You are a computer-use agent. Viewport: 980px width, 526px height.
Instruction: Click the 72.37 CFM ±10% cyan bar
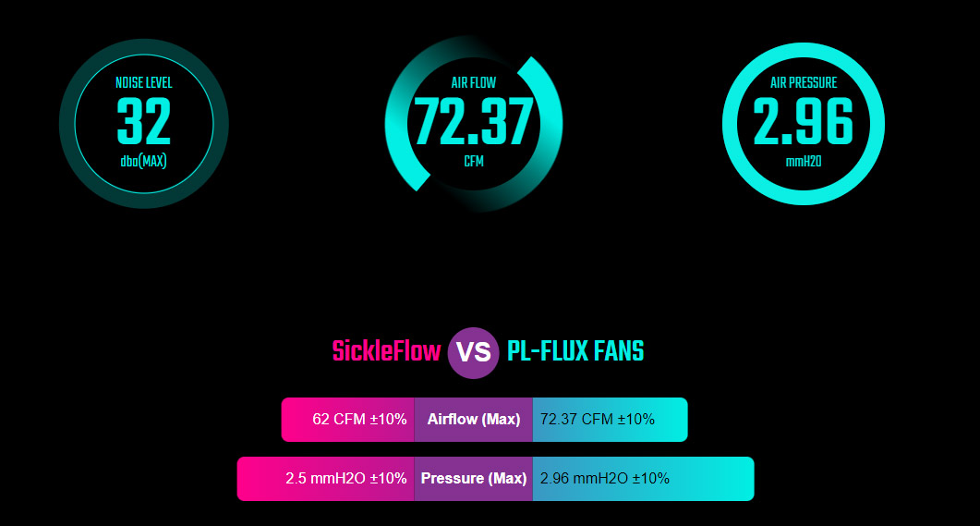coord(610,420)
